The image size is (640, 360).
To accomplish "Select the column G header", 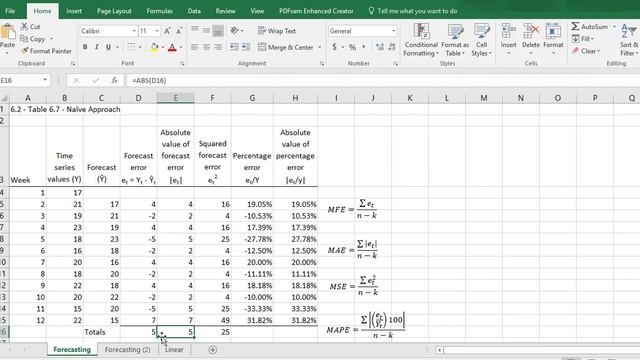I will (252, 98).
